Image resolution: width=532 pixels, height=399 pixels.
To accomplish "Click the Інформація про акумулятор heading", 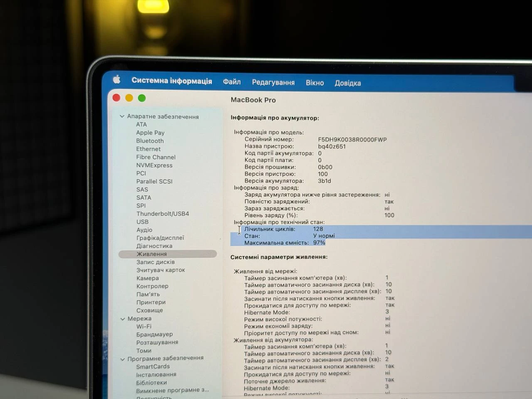I will point(275,118).
